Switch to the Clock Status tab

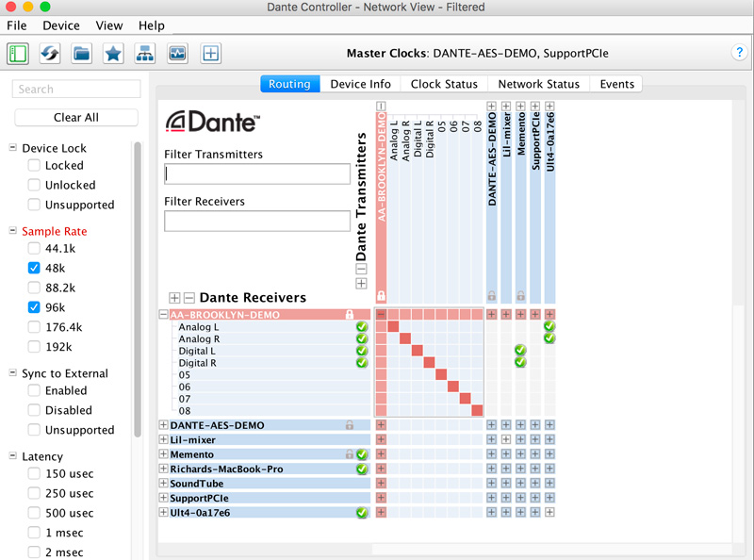444,84
